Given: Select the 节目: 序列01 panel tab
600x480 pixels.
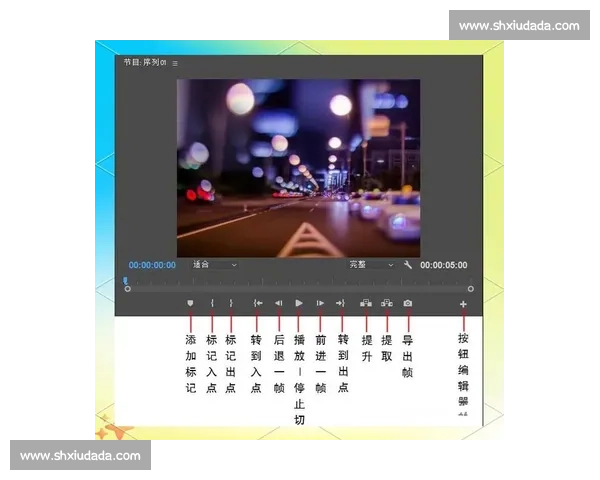Looking at the screenshot, I should click(144, 62).
